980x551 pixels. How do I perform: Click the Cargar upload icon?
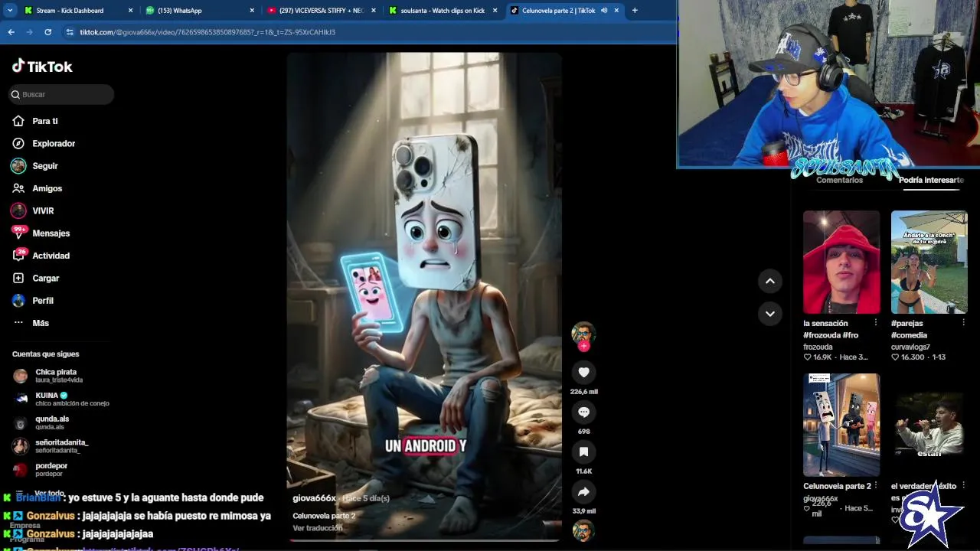[x=18, y=278]
